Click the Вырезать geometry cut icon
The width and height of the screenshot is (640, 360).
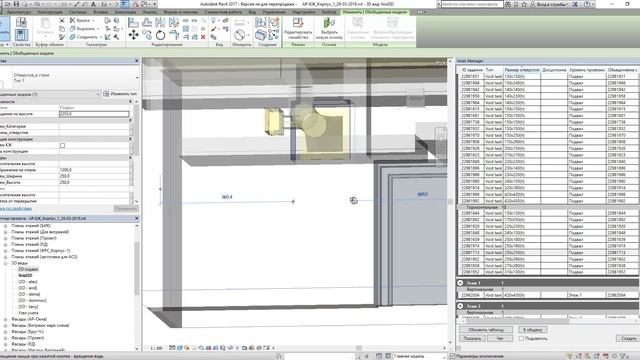click(73, 29)
